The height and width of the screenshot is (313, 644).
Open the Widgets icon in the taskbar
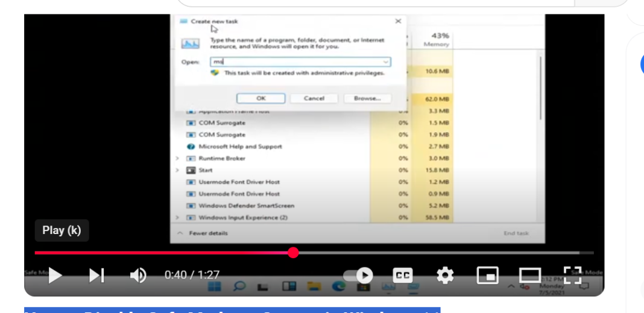click(x=289, y=286)
